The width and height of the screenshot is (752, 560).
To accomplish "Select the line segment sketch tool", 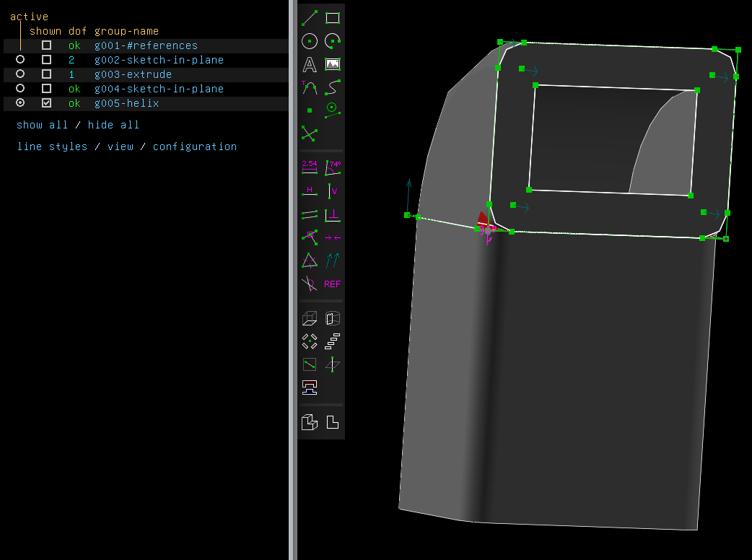I will tap(309, 18).
